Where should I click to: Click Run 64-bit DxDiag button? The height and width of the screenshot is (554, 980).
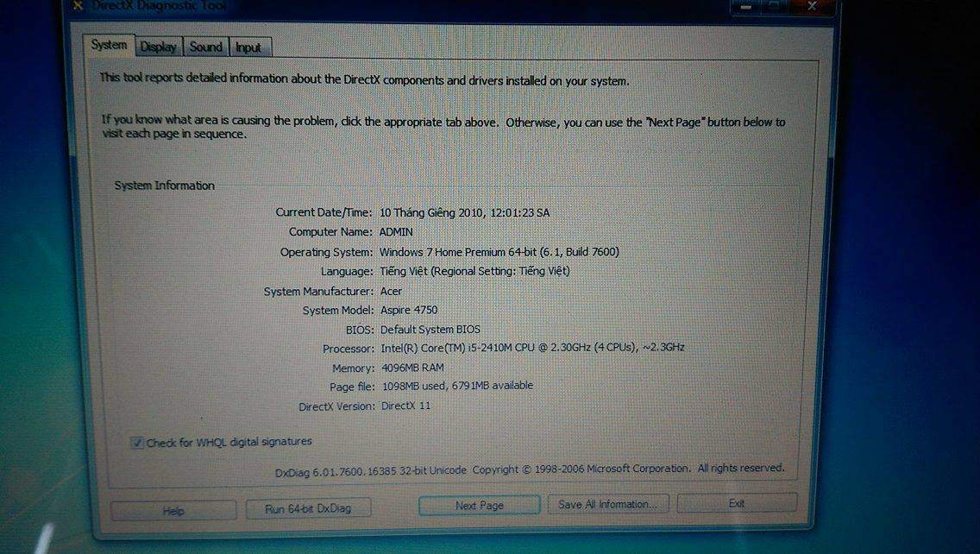pos(308,508)
